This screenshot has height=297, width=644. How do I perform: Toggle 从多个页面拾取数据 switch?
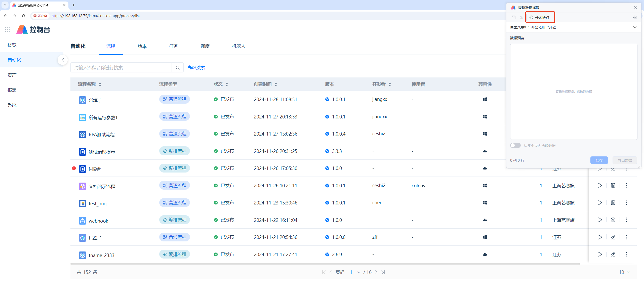(515, 146)
